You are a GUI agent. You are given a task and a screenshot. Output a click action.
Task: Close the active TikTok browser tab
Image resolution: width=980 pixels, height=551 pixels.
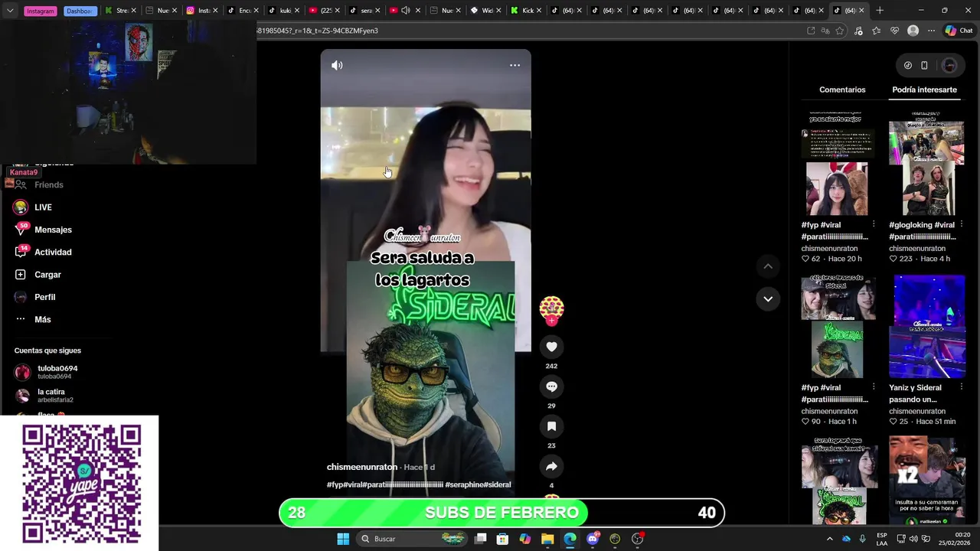point(861,11)
